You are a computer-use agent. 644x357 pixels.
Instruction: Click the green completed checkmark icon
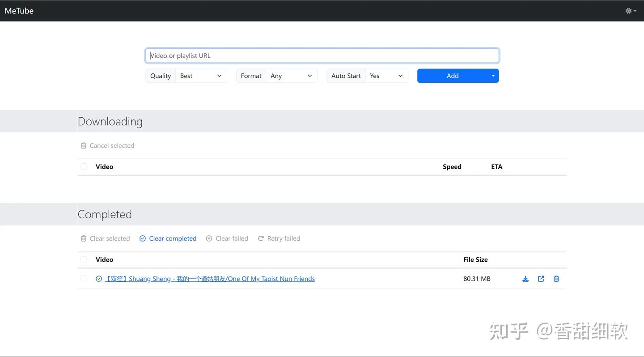coord(99,279)
